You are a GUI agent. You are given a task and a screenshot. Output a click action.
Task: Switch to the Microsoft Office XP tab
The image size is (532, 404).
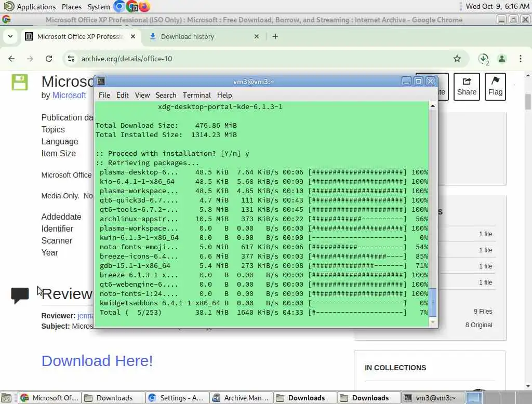[79, 36]
